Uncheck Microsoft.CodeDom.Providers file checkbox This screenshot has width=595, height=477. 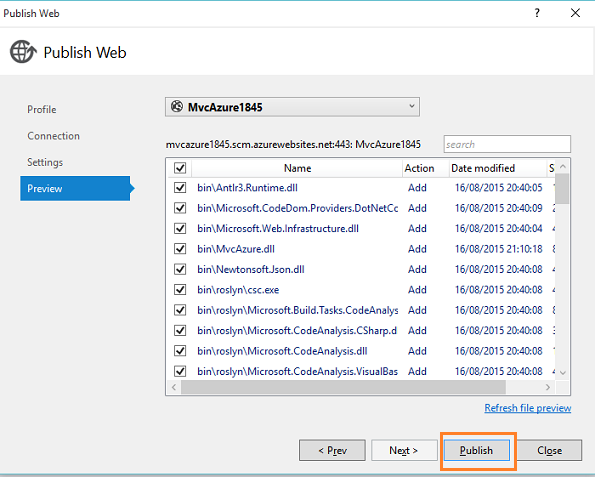click(180, 208)
